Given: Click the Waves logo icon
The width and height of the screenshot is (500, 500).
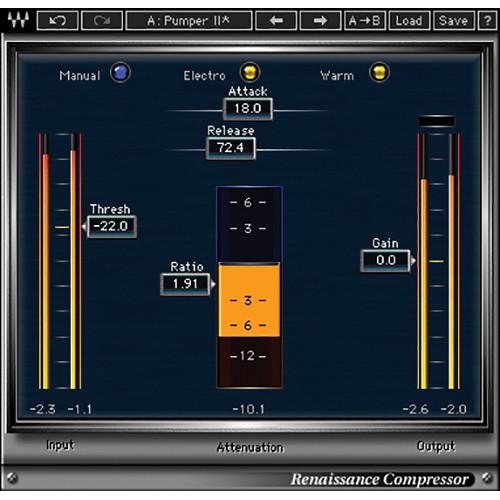Looking at the screenshot, I should [x=18, y=21].
